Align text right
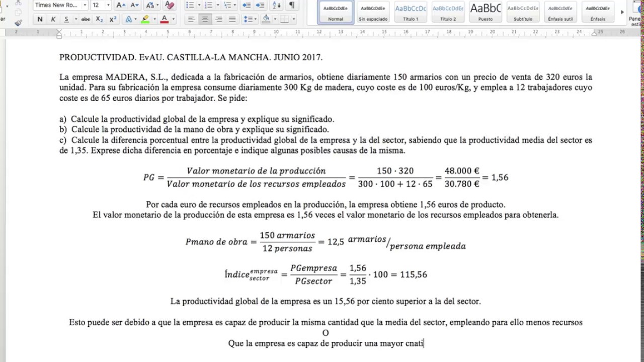Screen dimensions: 644x362 point(218,19)
